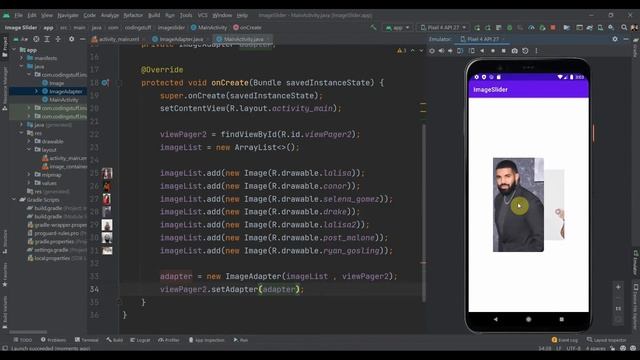Screen dimensions: 640x360
Task: Select MainActivity in project tree
Action: pos(63,100)
